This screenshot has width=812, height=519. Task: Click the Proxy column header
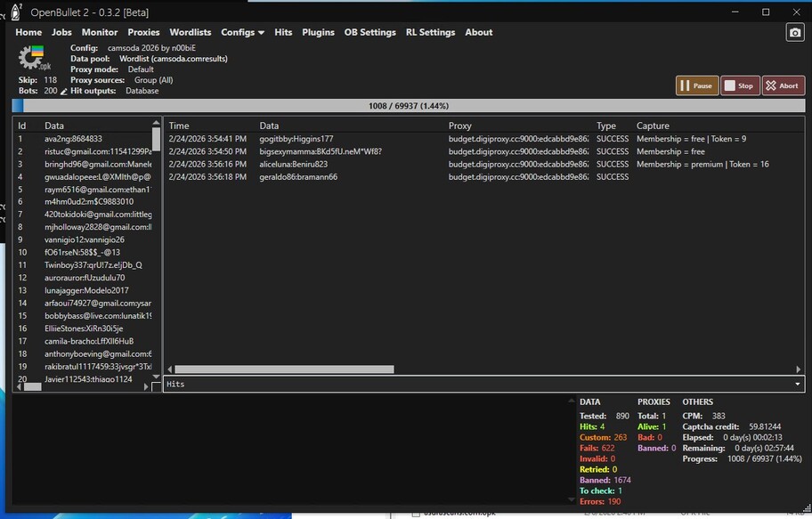[x=459, y=126]
